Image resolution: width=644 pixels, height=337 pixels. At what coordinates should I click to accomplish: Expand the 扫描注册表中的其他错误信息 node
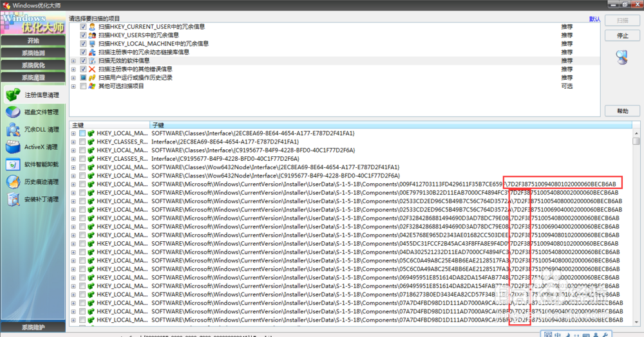(73, 69)
